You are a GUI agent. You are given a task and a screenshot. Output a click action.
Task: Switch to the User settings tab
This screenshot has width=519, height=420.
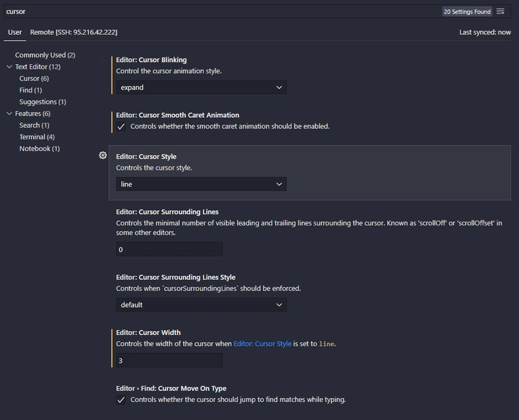coord(15,32)
